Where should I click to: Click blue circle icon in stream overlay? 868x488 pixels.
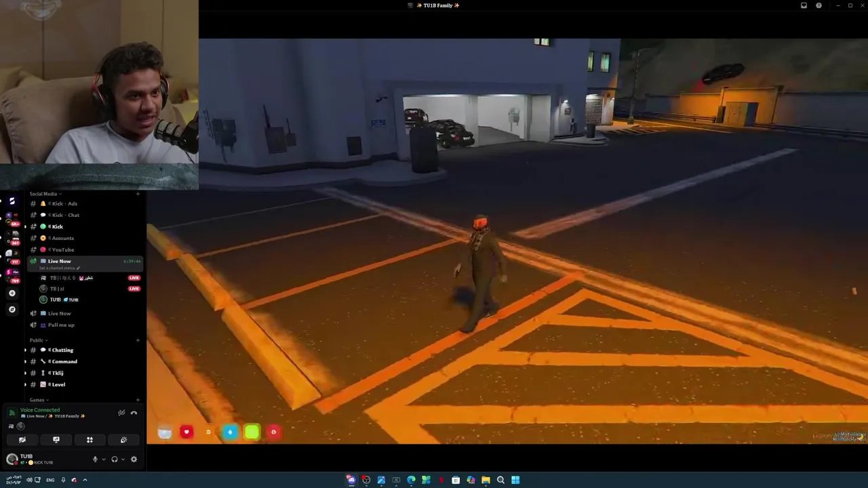pyautogui.click(x=230, y=432)
